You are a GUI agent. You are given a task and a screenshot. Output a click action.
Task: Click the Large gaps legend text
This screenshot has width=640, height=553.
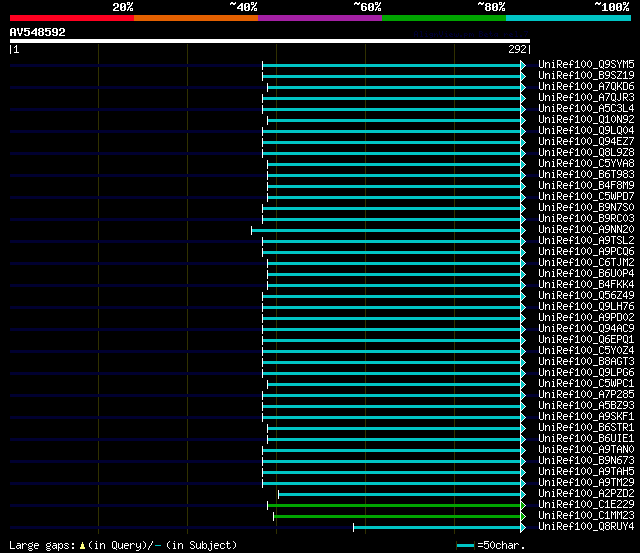point(42,546)
